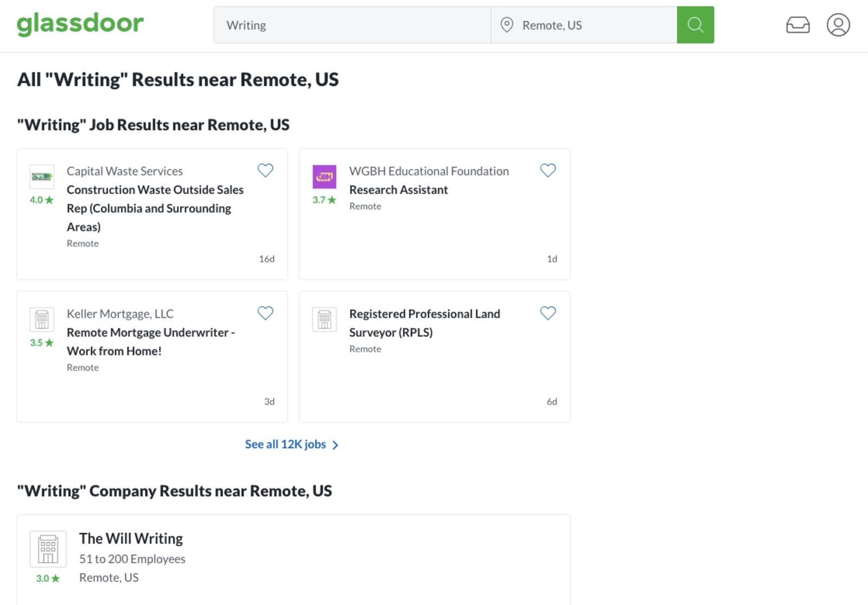Click the chevron beside See all jobs
The image size is (868, 605).
click(335, 445)
